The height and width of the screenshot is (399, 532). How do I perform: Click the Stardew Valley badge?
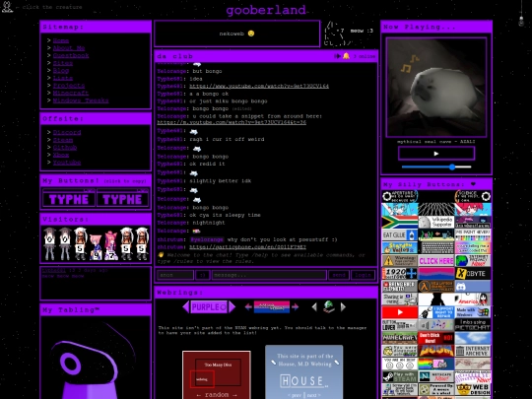pos(400,247)
